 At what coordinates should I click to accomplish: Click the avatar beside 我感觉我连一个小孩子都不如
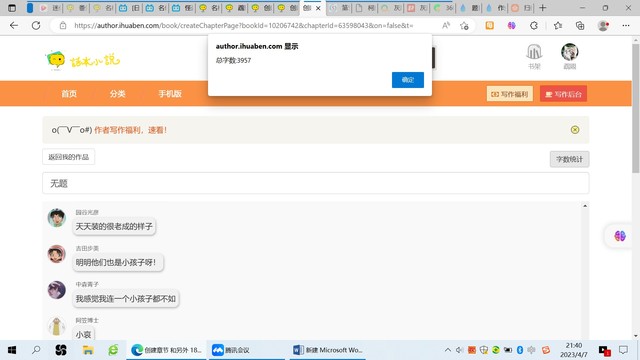pos(57,290)
